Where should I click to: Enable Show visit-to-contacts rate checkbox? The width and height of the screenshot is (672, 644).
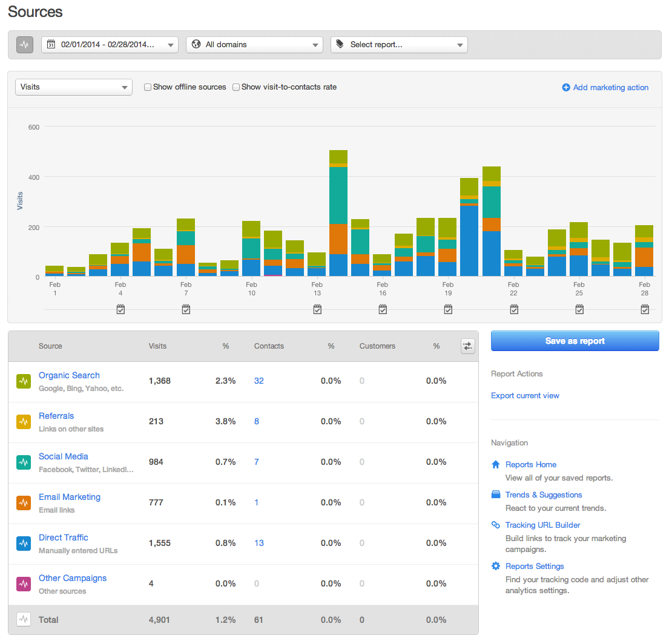coord(236,87)
